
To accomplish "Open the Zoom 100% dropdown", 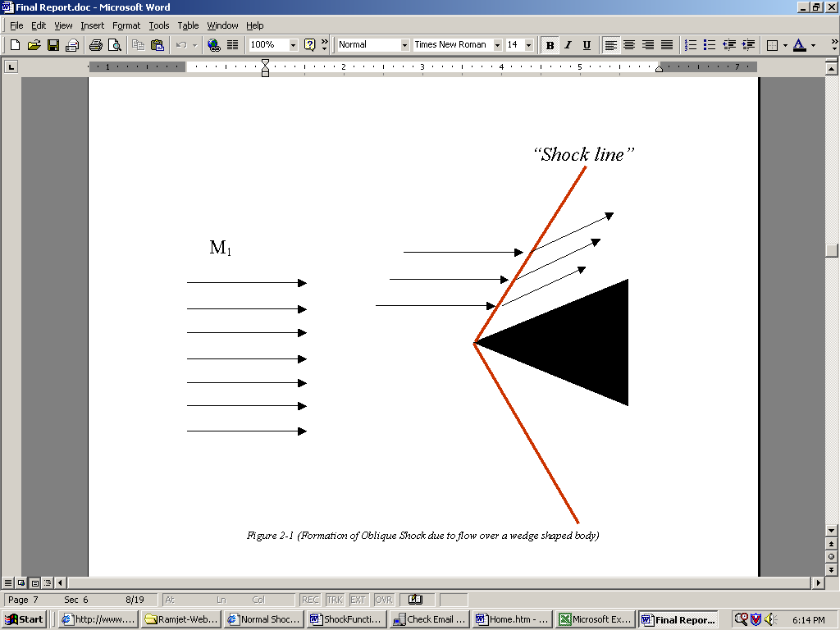I will [293, 45].
